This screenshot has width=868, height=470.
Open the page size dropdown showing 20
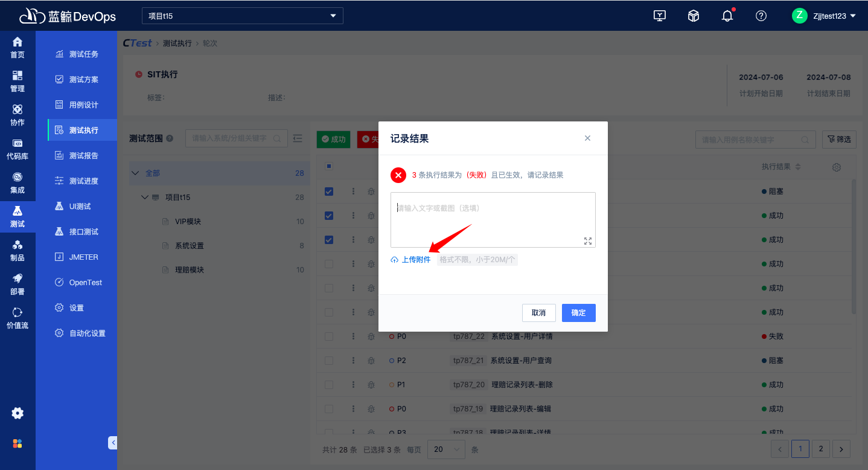446,449
